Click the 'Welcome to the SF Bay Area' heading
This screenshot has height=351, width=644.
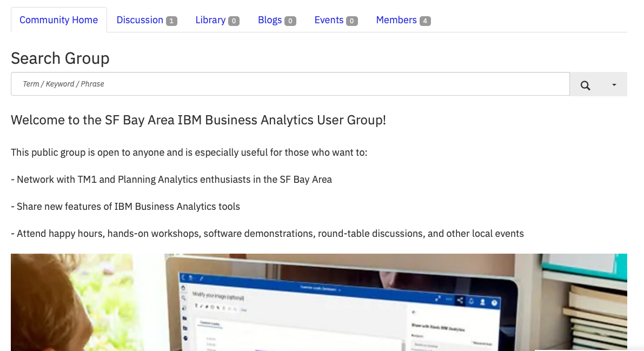(198, 120)
